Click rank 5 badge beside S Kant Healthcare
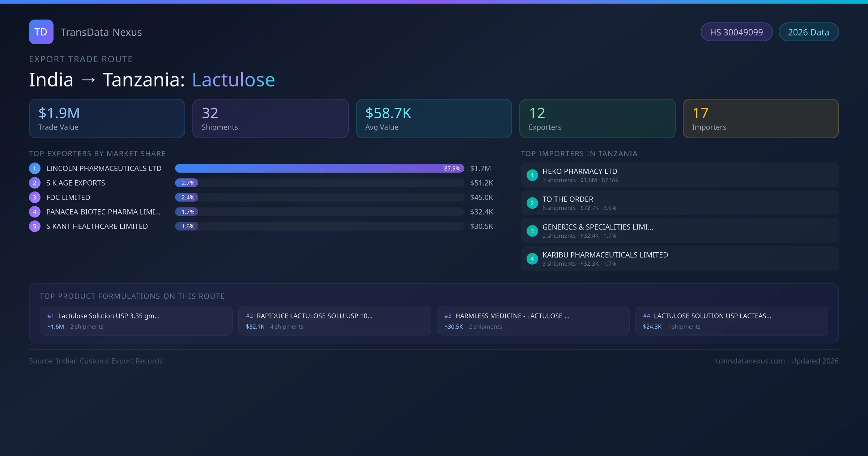 35,226
